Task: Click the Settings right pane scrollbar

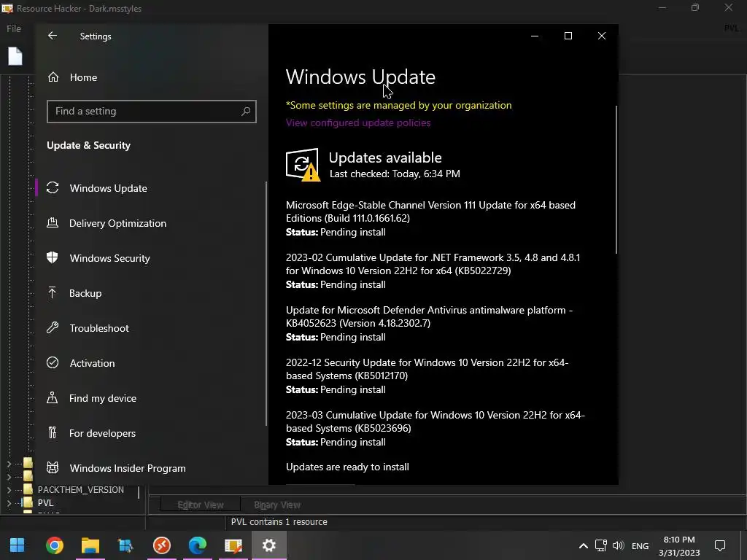Action: pyautogui.click(x=616, y=179)
